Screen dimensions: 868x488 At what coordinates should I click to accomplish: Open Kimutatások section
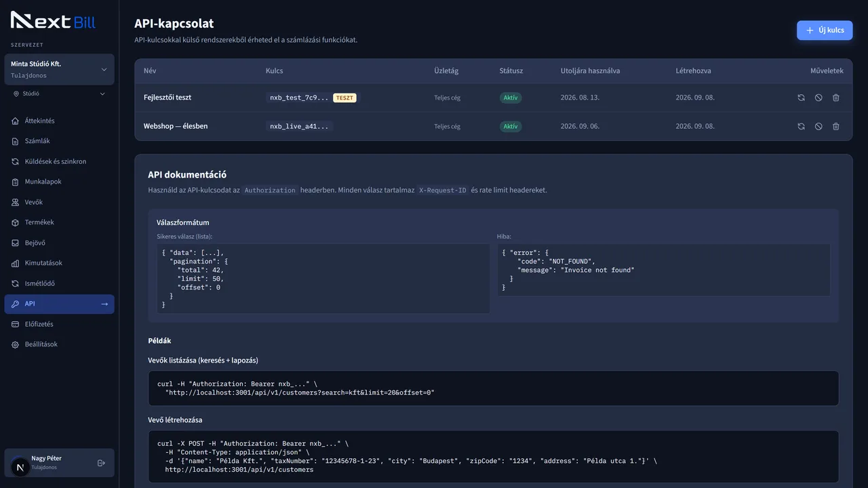(60, 263)
